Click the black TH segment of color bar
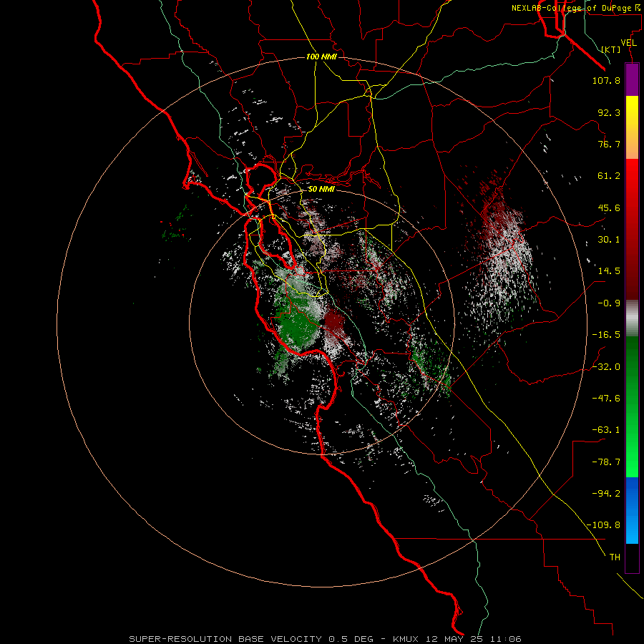The image size is (644, 644). click(x=632, y=558)
